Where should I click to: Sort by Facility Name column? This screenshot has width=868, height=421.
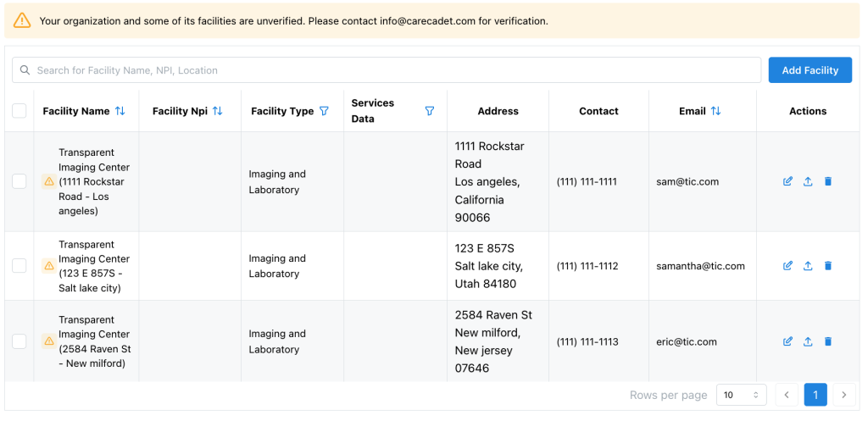(120, 111)
